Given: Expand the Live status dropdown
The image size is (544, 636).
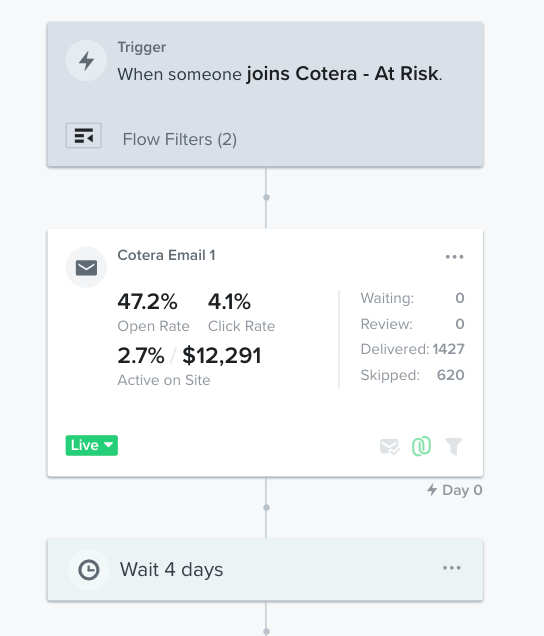Looking at the screenshot, I should click(x=92, y=445).
